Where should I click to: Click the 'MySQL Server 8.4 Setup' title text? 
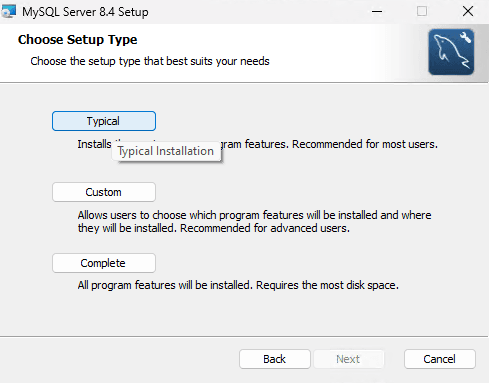(85, 12)
